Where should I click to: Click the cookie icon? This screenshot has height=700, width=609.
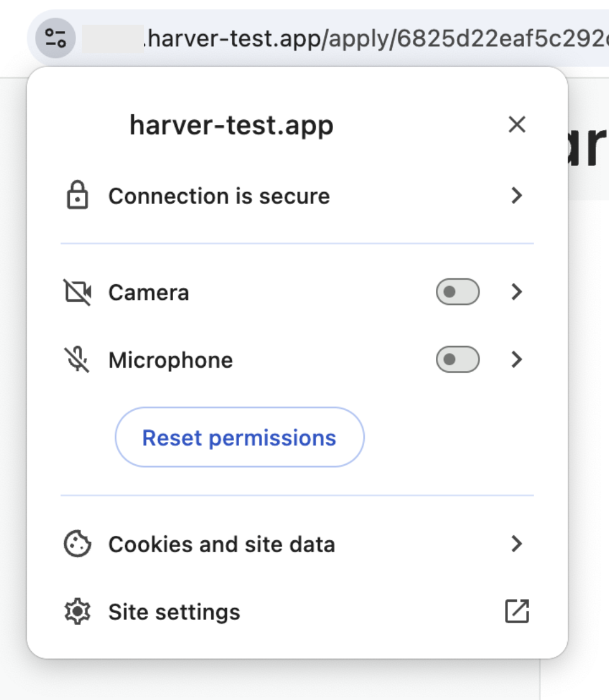(77, 544)
